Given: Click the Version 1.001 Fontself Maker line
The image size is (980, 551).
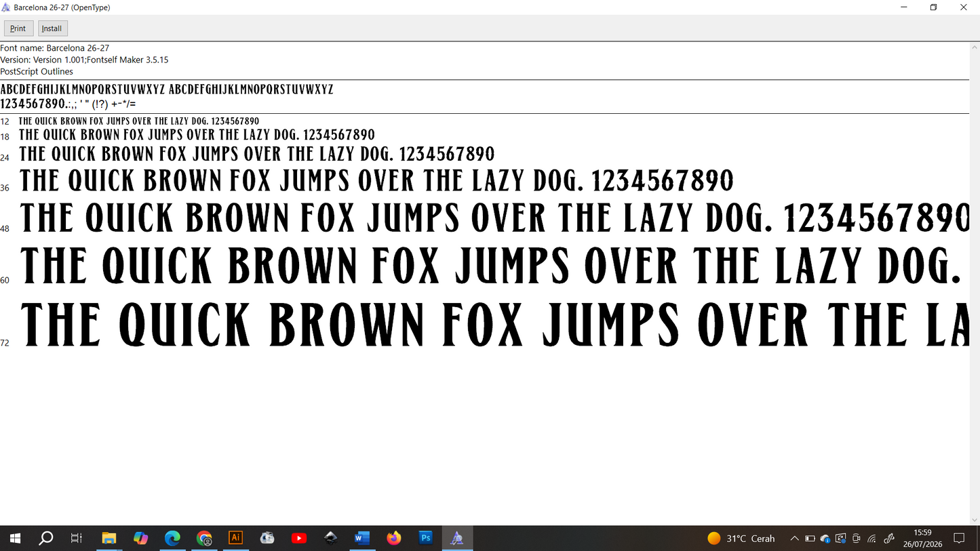Looking at the screenshot, I should tap(84, 60).
